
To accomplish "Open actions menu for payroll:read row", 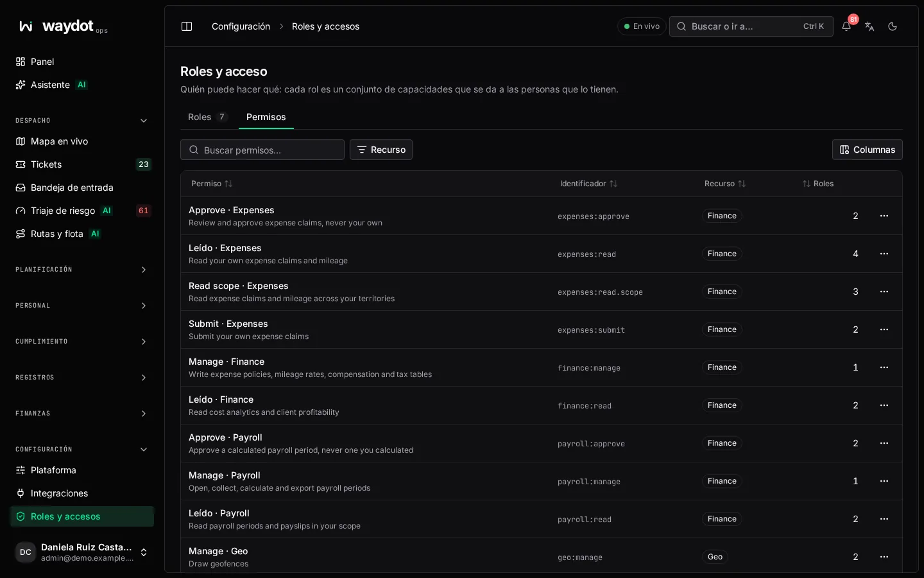I will [884, 519].
